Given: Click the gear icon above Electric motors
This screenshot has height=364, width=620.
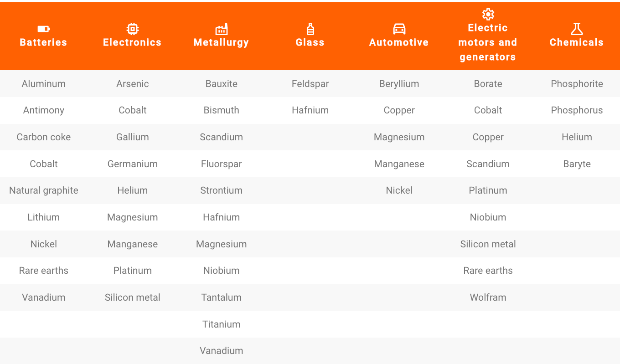Looking at the screenshot, I should point(488,15).
